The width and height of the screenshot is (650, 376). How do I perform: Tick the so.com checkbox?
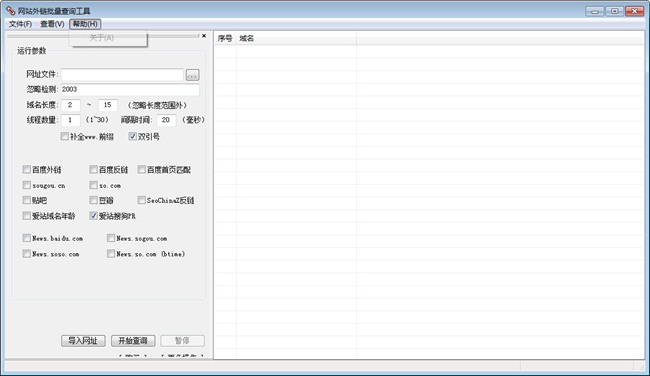point(94,185)
